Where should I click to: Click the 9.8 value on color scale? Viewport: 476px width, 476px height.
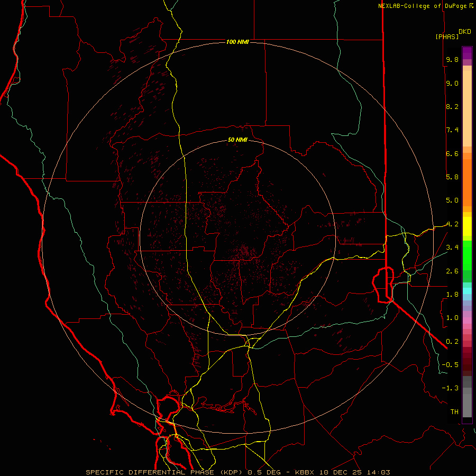click(452, 59)
